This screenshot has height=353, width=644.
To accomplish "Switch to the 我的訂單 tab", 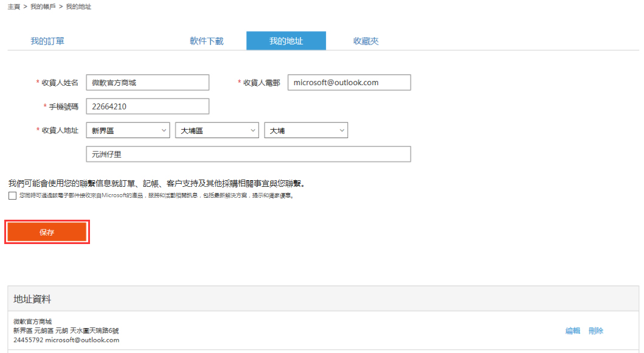I will coord(47,41).
